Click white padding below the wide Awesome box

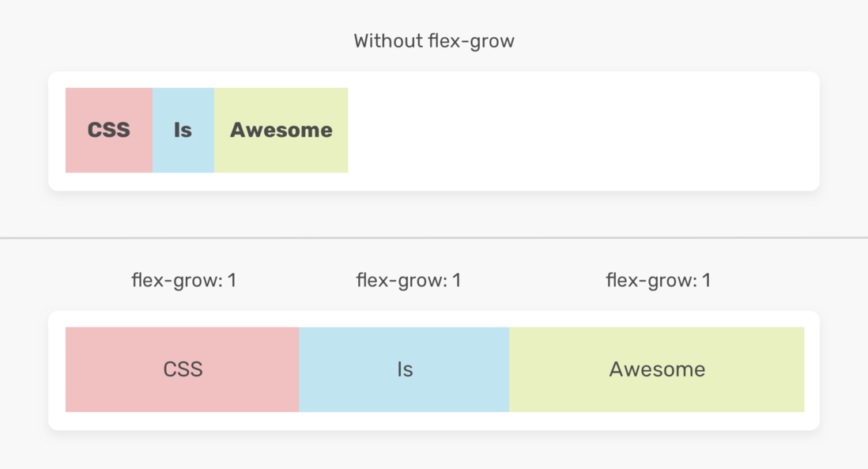pos(657,421)
